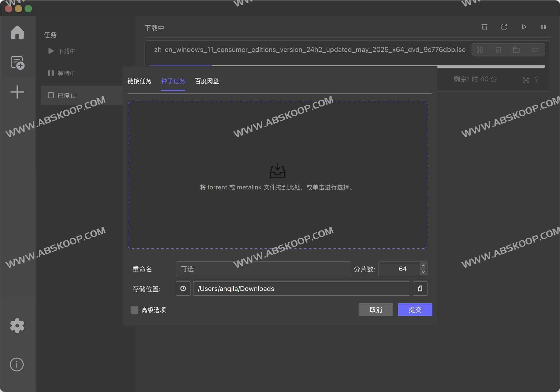Refresh the download list via toolbar icon
This screenshot has height=392, width=560.
(x=504, y=27)
